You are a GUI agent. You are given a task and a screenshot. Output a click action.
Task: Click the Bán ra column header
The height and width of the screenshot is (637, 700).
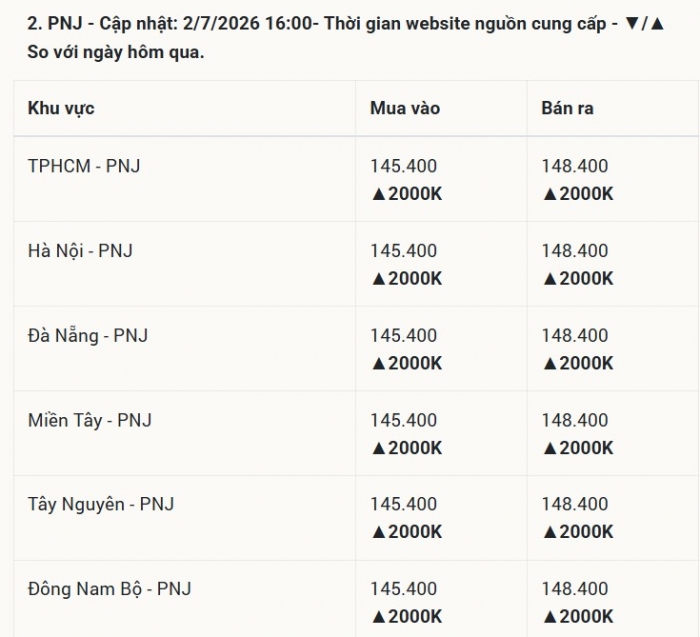point(567,108)
